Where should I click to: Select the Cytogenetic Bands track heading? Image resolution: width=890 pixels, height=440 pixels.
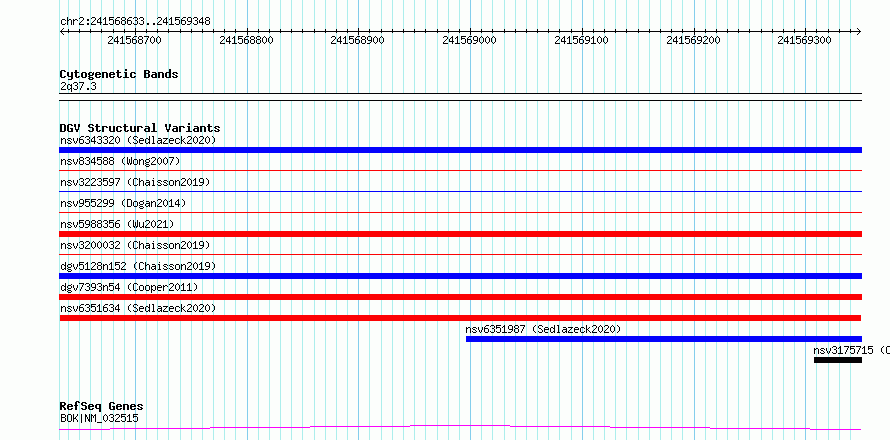click(x=119, y=74)
